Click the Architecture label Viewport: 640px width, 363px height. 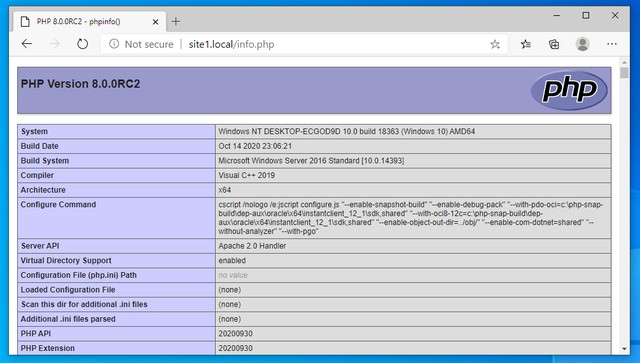point(43,190)
